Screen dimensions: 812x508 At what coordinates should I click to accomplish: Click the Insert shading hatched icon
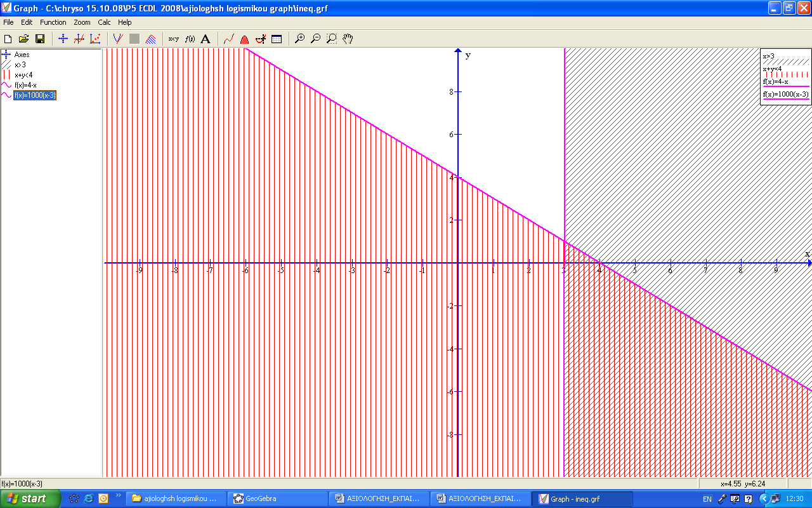click(151, 39)
